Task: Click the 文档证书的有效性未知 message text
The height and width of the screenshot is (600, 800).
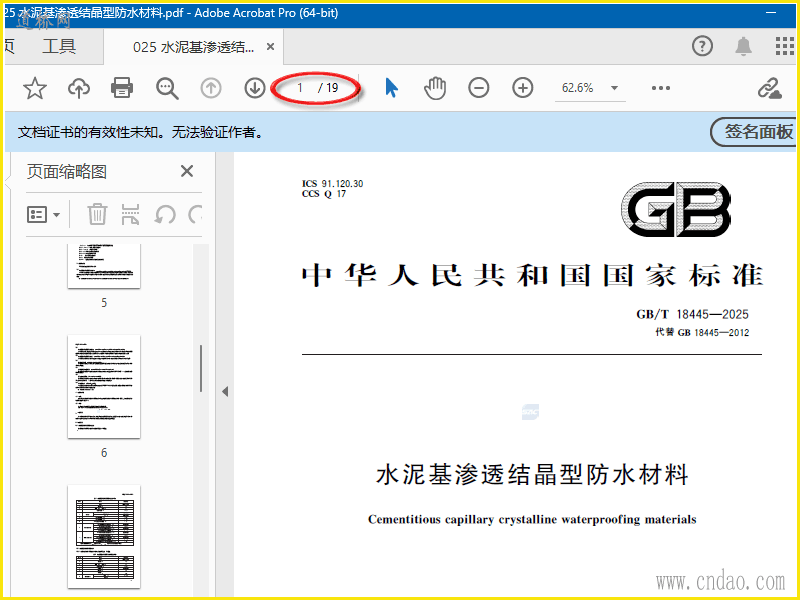Action: point(141,133)
